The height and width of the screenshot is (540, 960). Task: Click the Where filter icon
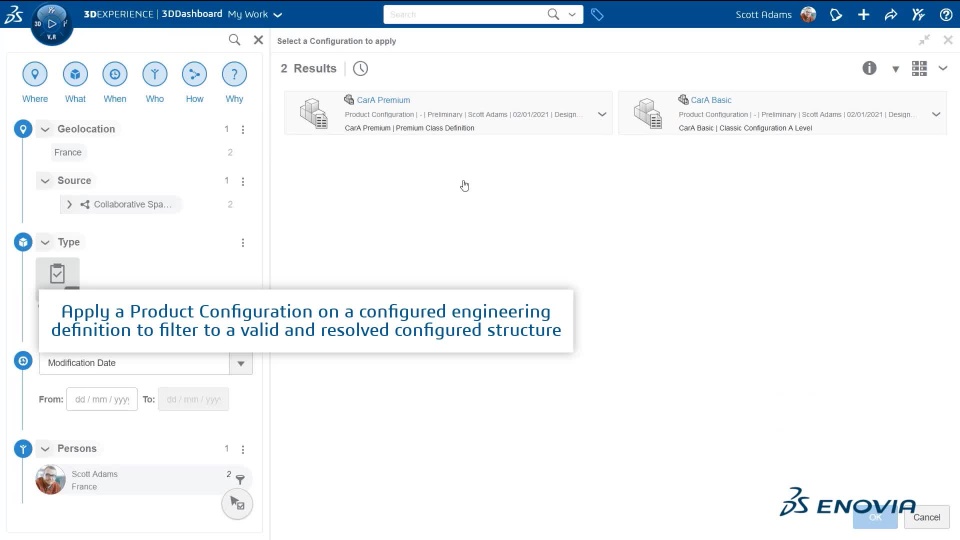[35, 74]
